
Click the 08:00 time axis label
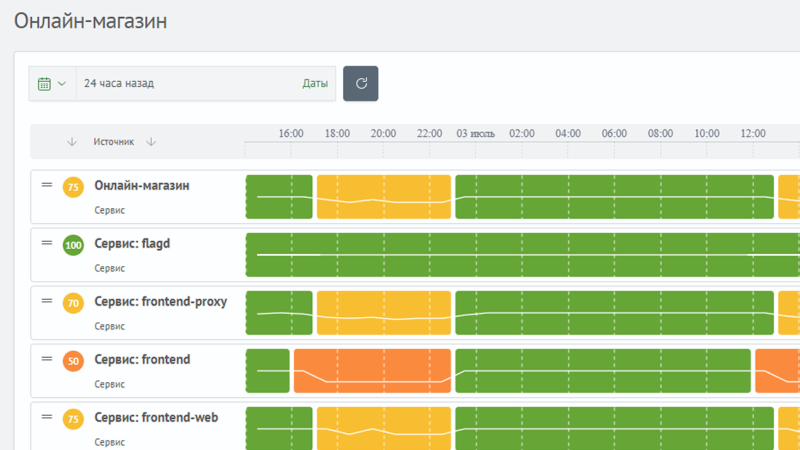(660, 134)
